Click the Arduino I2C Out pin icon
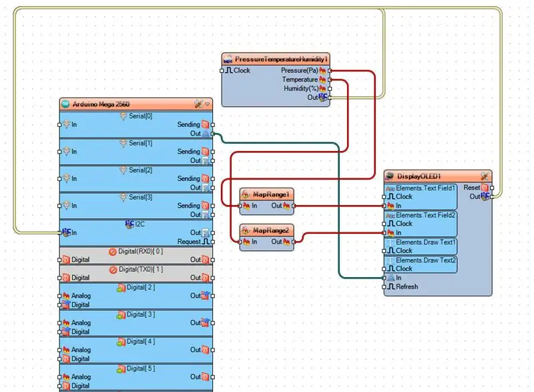The height and width of the screenshot is (392, 534). point(205,232)
